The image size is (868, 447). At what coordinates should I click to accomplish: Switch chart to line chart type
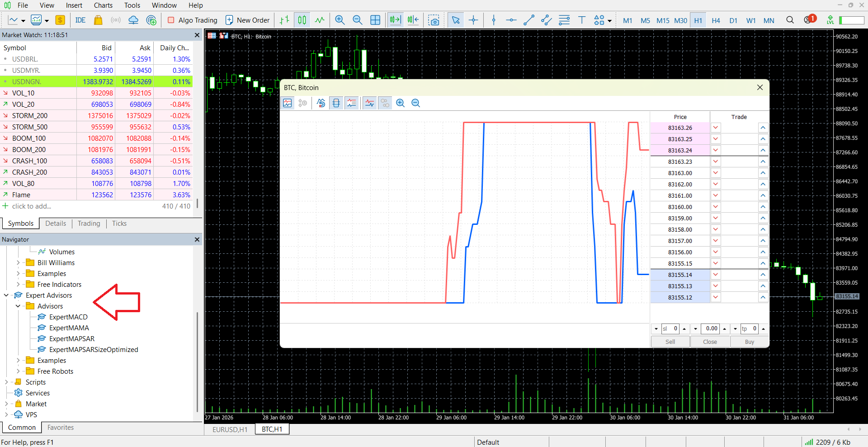320,20
